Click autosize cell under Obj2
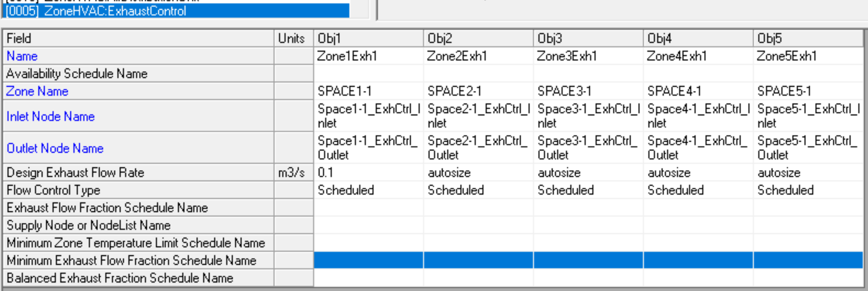The image size is (868, 291). pos(478,173)
